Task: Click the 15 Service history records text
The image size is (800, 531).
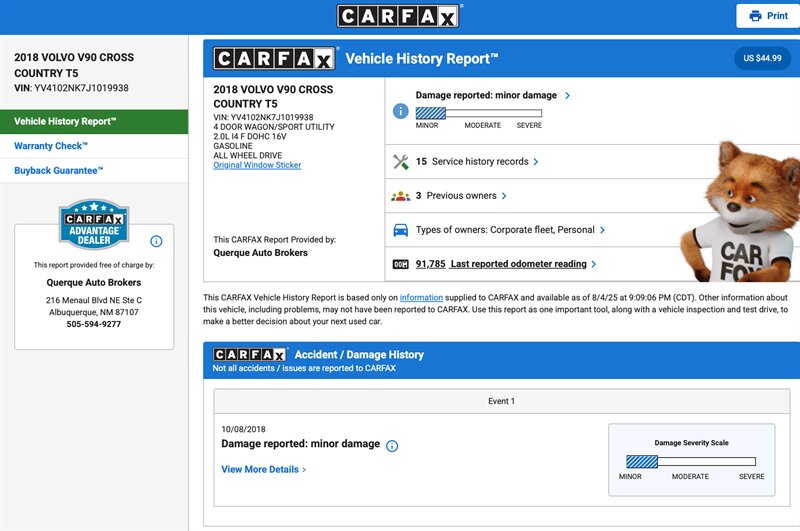Action: point(472,162)
